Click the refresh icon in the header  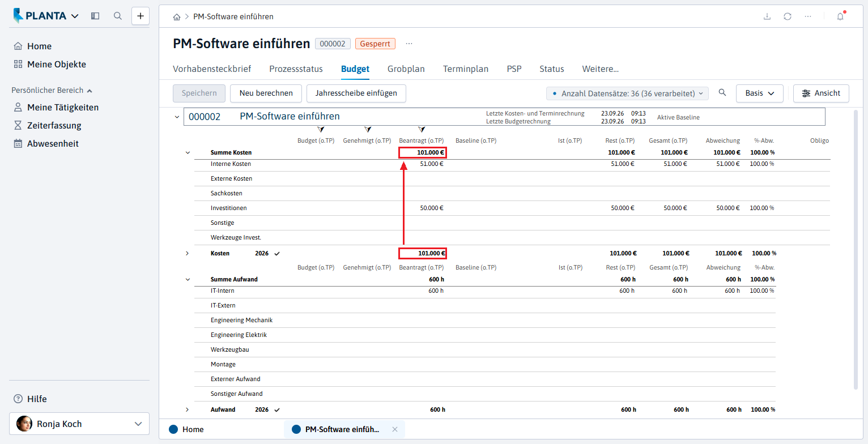click(x=788, y=16)
